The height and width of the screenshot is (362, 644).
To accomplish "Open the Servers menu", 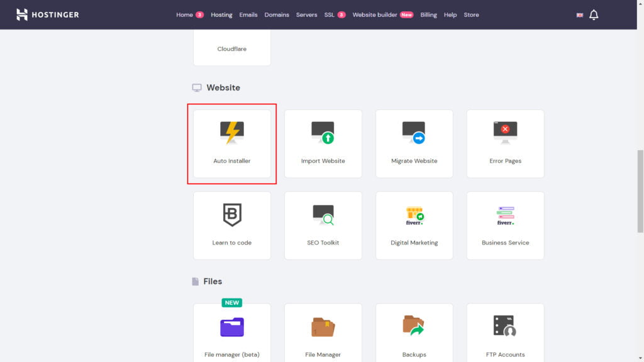I will [306, 15].
